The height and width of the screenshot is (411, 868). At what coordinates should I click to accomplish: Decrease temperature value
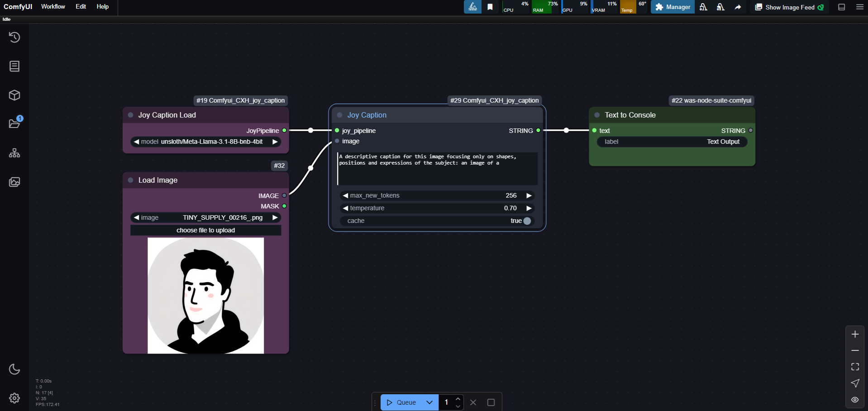tap(345, 208)
